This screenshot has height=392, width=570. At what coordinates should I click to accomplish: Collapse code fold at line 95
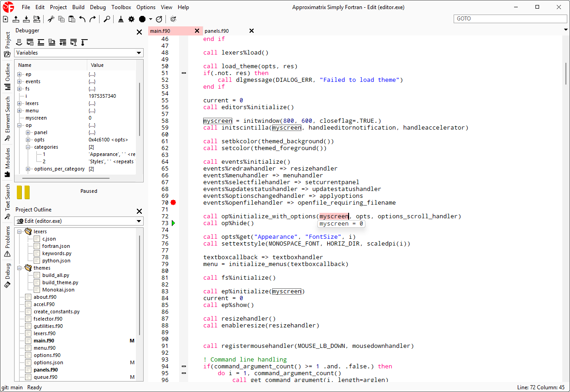184,373
